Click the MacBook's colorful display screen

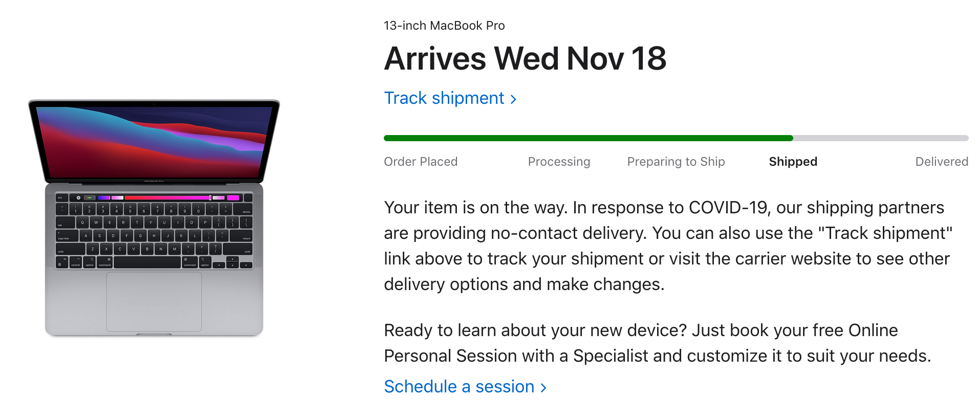[154, 141]
